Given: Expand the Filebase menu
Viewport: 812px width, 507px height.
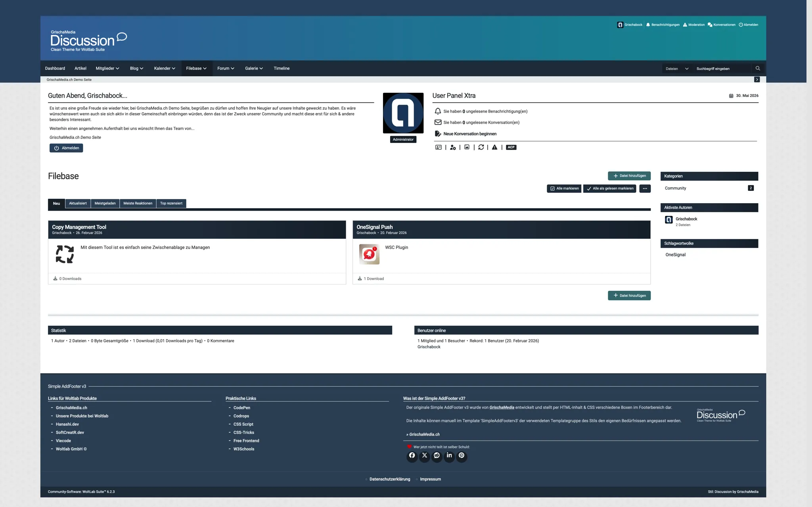Looking at the screenshot, I should coord(197,68).
